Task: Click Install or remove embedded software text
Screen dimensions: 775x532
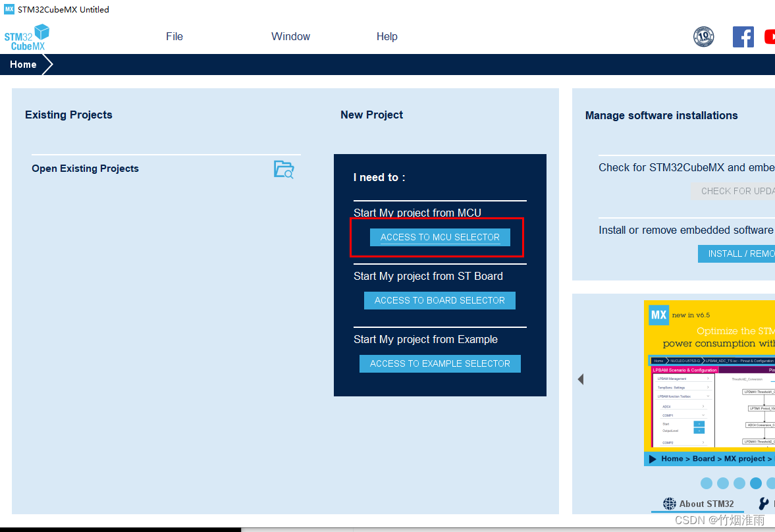Action: point(685,230)
